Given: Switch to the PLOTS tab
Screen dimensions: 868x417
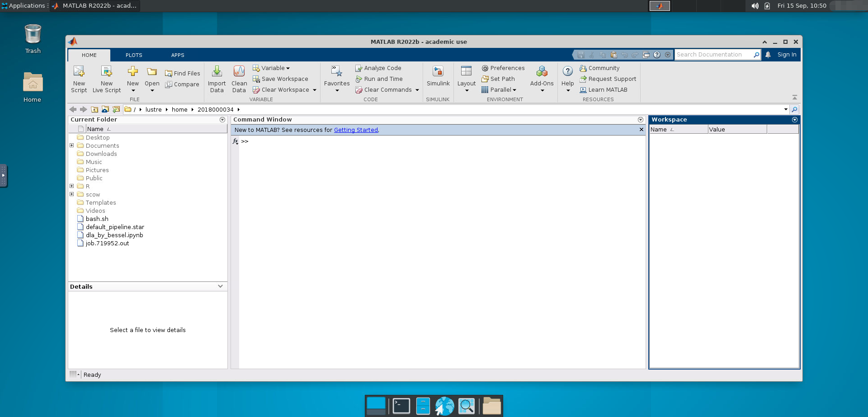Looking at the screenshot, I should click(134, 55).
